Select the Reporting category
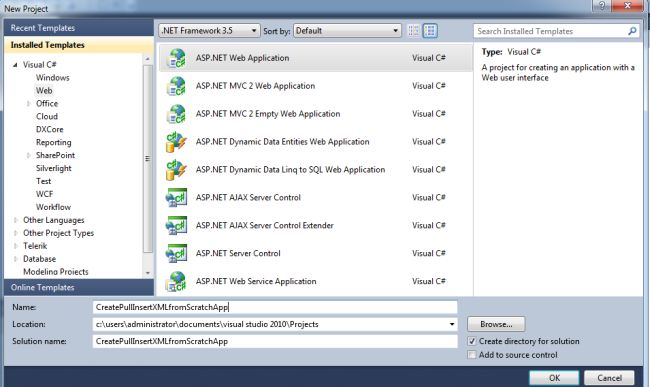Viewport: 650px width, 387px height. pos(53,143)
